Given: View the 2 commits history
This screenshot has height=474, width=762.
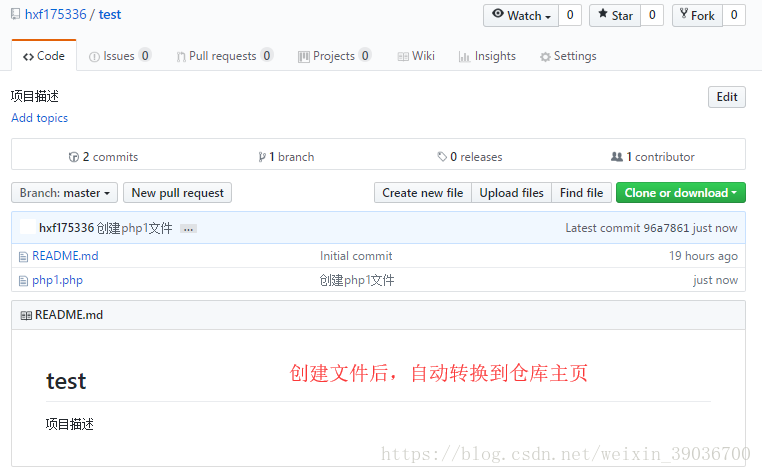Looking at the screenshot, I should (103, 157).
